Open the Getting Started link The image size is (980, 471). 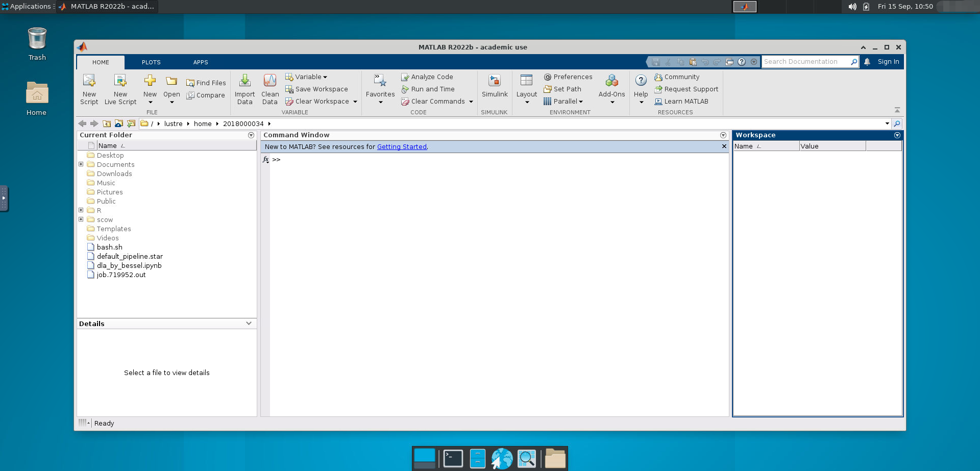pyautogui.click(x=402, y=147)
